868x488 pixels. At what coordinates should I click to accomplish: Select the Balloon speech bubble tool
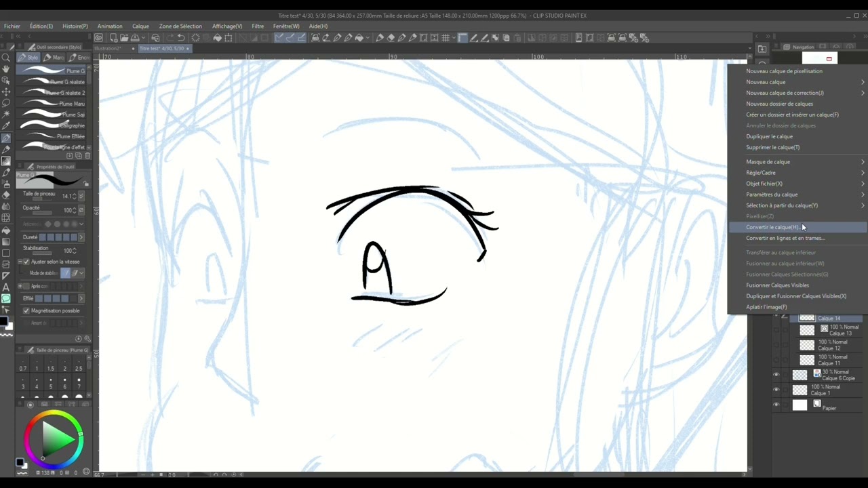[6, 299]
